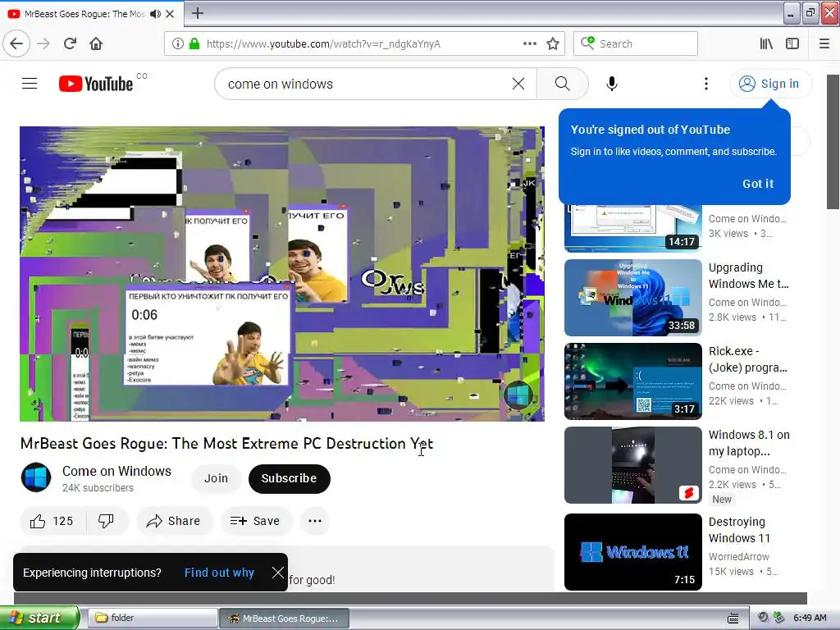Open the Destroying Windows 11 title
The image size is (840, 630).
(739, 530)
